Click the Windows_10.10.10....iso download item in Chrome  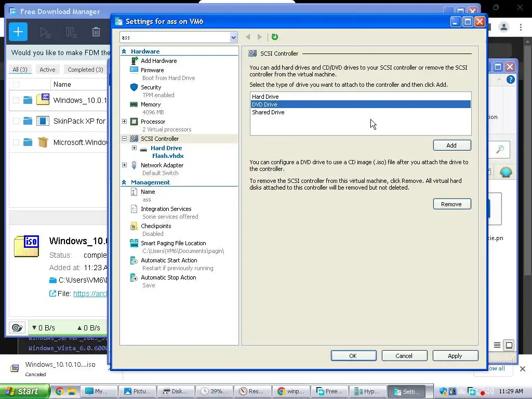pyautogui.click(x=60, y=368)
